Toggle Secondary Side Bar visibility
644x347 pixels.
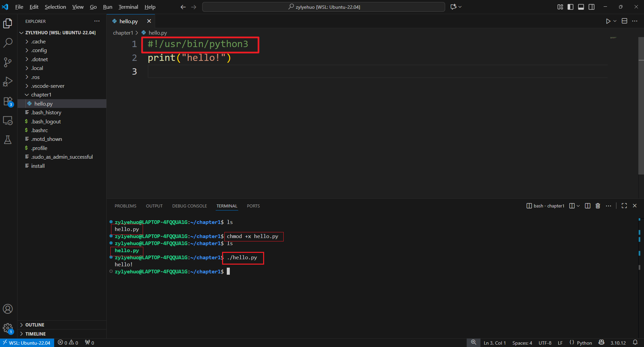[x=592, y=7]
